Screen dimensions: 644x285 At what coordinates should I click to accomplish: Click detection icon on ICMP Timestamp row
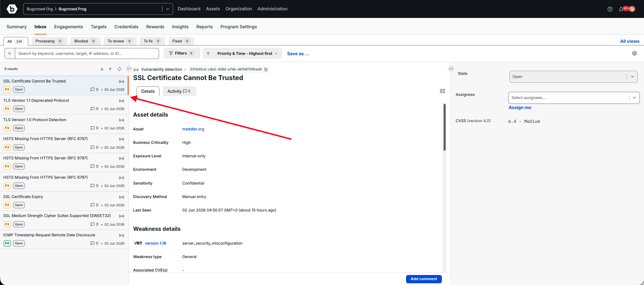(121, 235)
